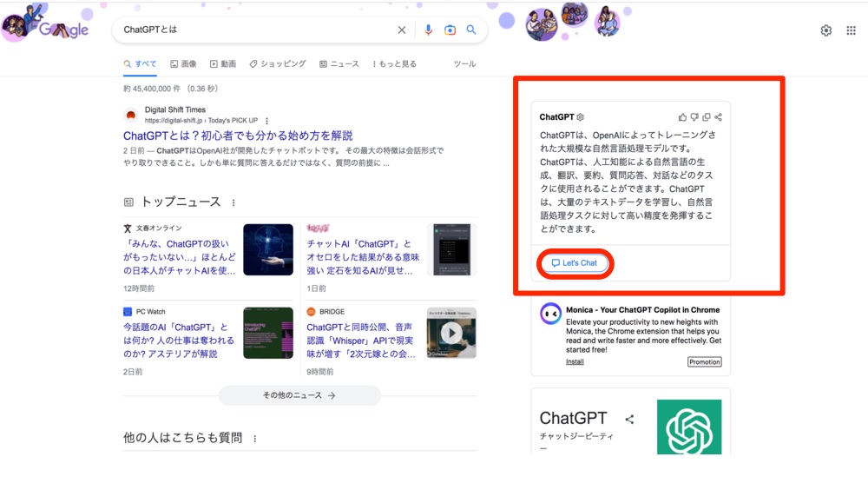The height and width of the screenshot is (490, 868).
Task: Switch to the ショッピング tab
Action: [x=278, y=64]
